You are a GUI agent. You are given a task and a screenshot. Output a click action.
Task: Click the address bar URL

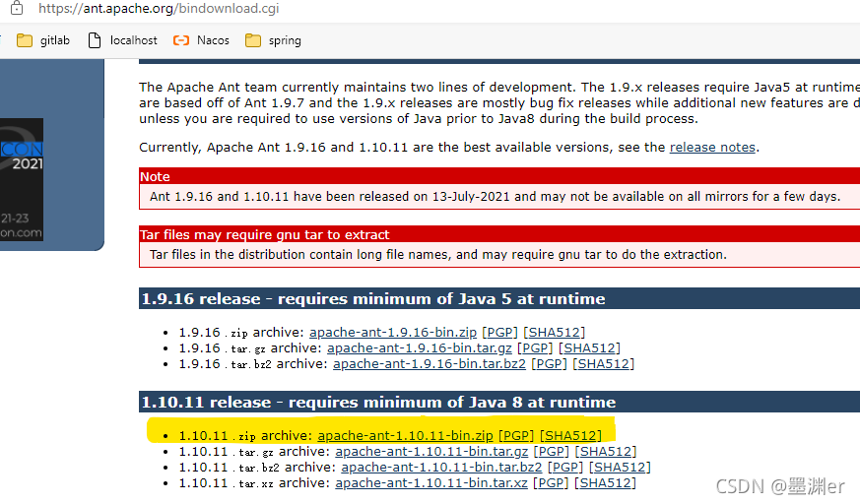(x=159, y=8)
